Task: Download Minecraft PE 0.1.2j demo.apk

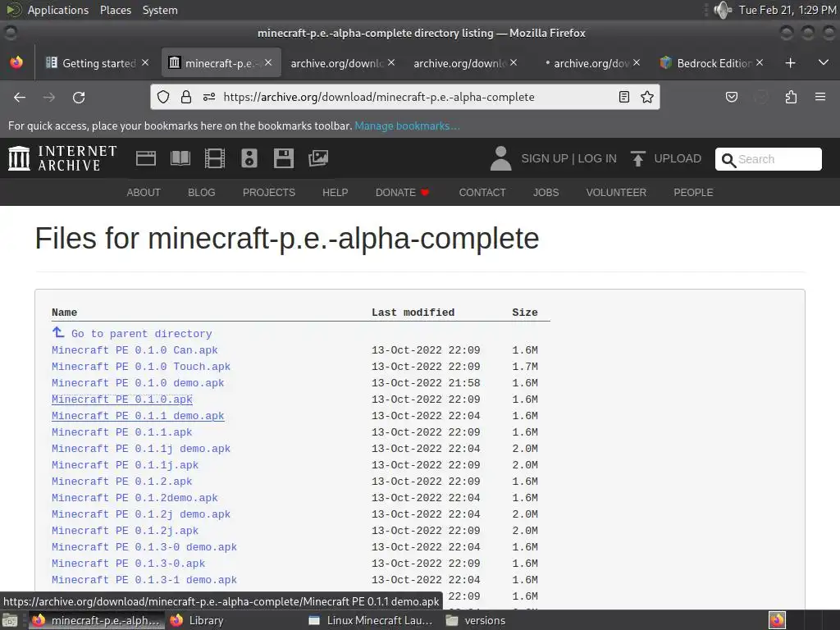Action: point(141,514)
